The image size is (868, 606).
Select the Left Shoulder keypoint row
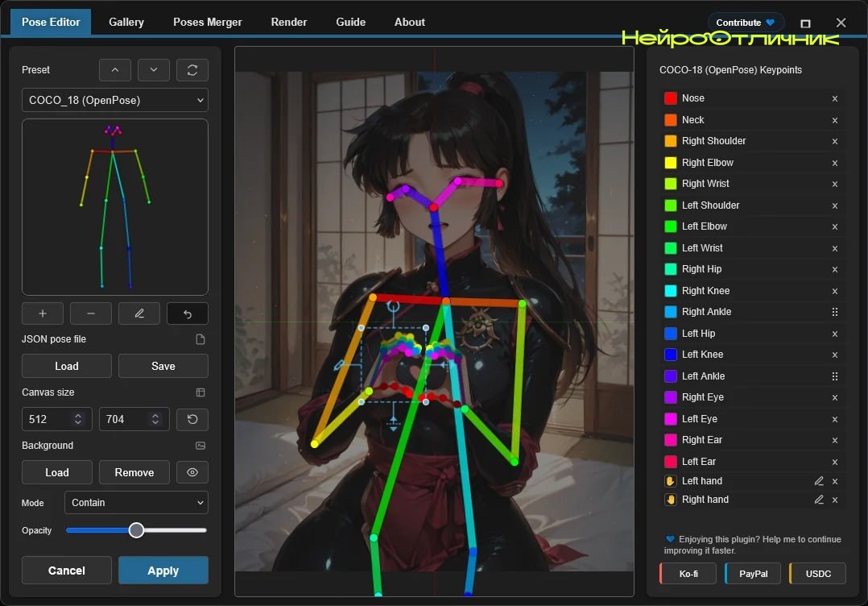point(752,205)
